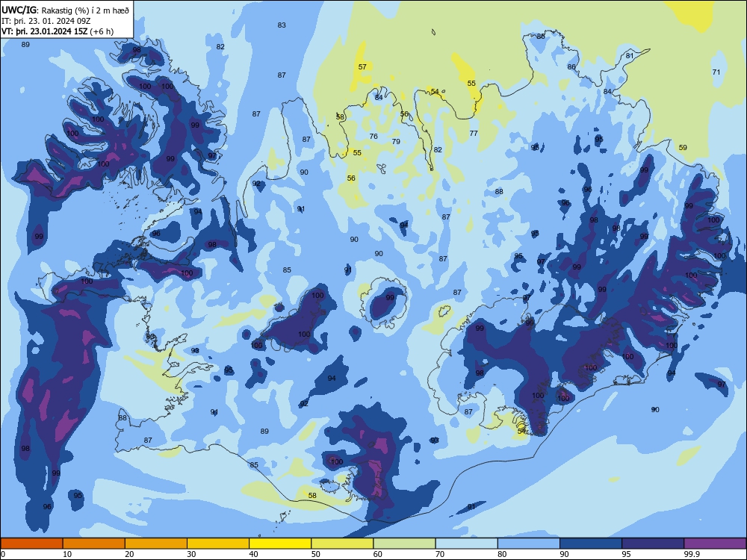Click the legend scale label '99.9'
The image size is (747, 560).
[691, 554]
